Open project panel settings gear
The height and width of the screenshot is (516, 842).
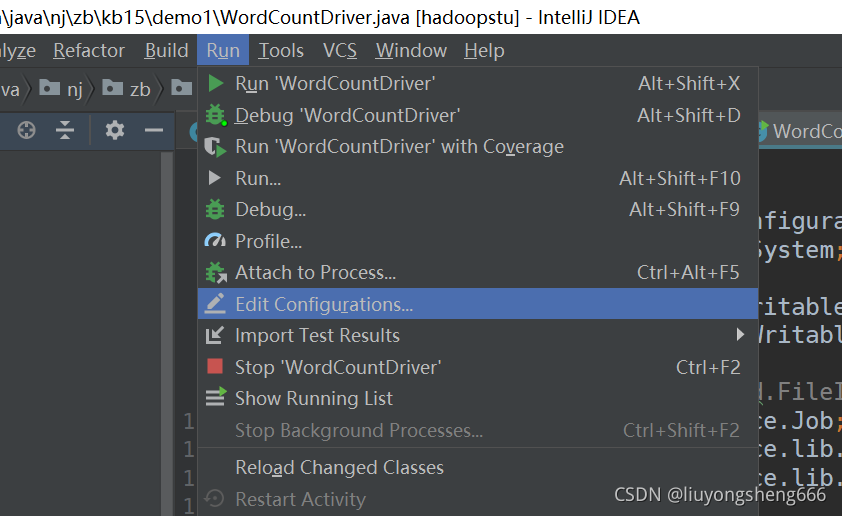pos(114,130)
